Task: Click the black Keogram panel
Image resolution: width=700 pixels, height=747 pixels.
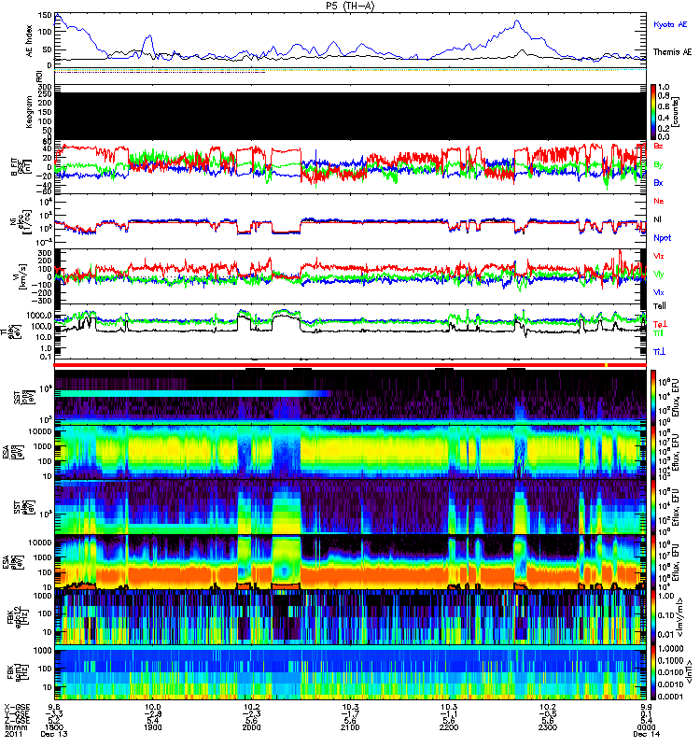Action: point(350,116)
